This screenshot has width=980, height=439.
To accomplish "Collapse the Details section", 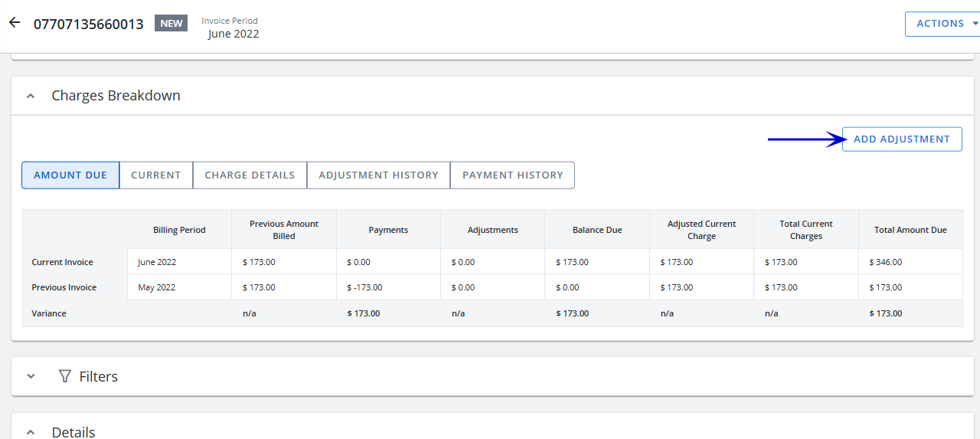I will (x=31, y=433).
